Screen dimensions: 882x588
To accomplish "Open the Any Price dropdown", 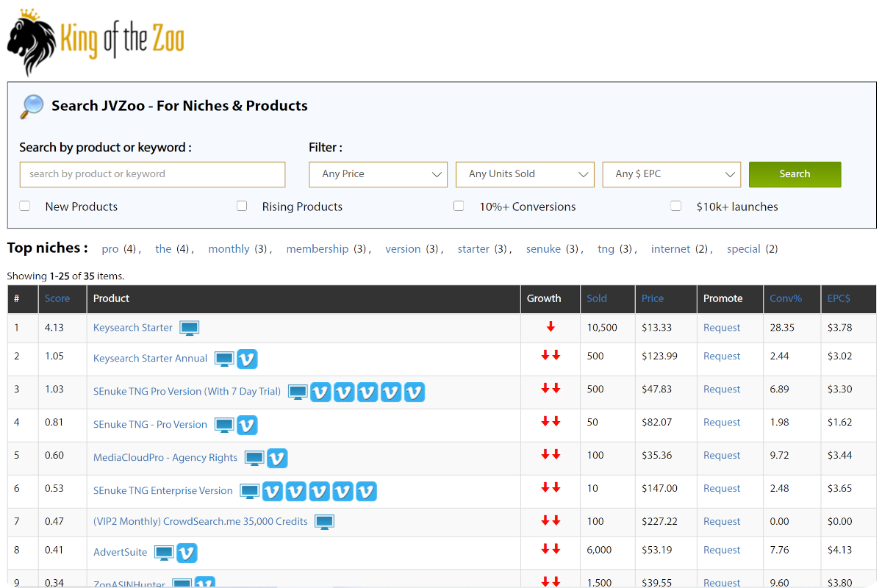I will click(x=378, y=174).
